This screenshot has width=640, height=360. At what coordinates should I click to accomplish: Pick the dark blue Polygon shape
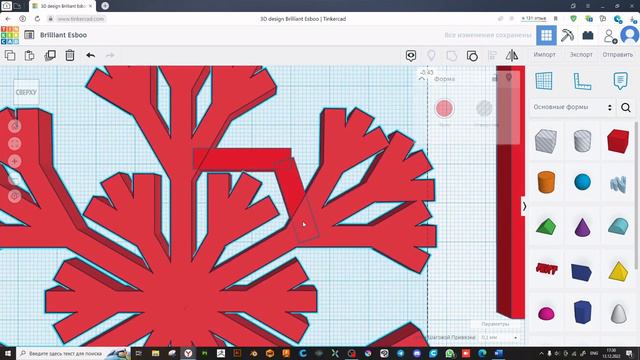coord(582,313)
